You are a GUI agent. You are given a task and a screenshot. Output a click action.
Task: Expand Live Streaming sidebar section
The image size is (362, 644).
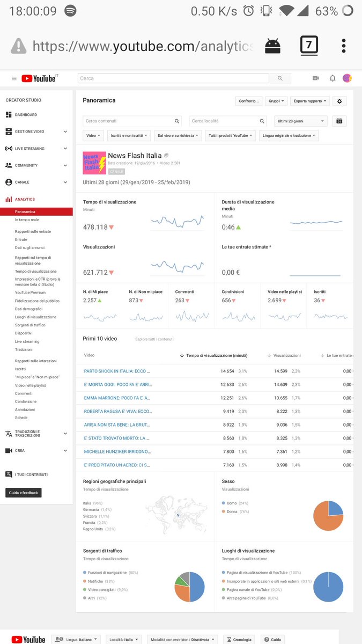65,149
